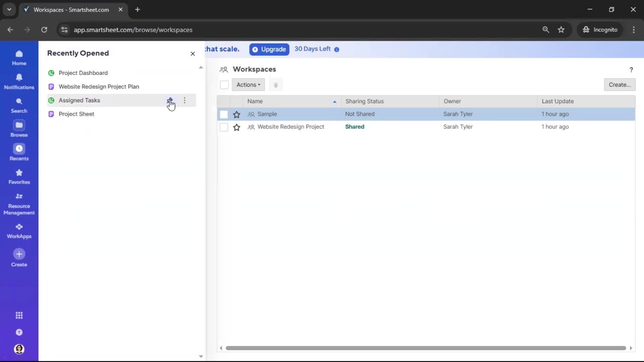Open Favorites from the sidebar
This screenshot has width=644, height=362.
[19, 176]
